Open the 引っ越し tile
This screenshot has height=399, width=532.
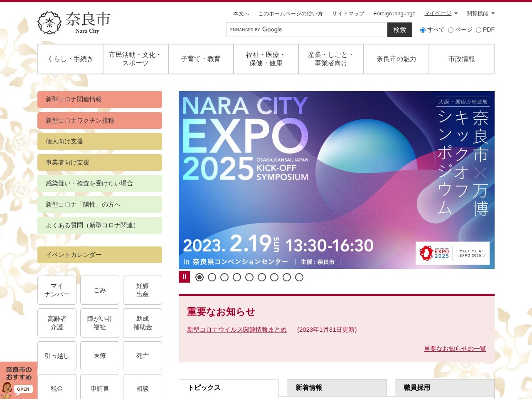tap(57, 356)
